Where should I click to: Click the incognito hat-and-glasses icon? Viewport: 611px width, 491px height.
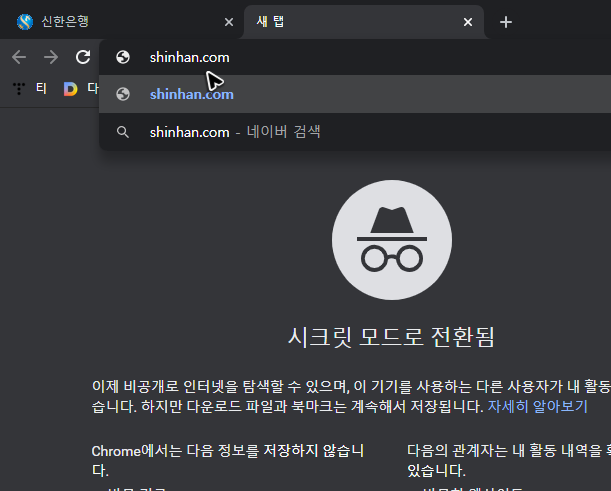392,240
